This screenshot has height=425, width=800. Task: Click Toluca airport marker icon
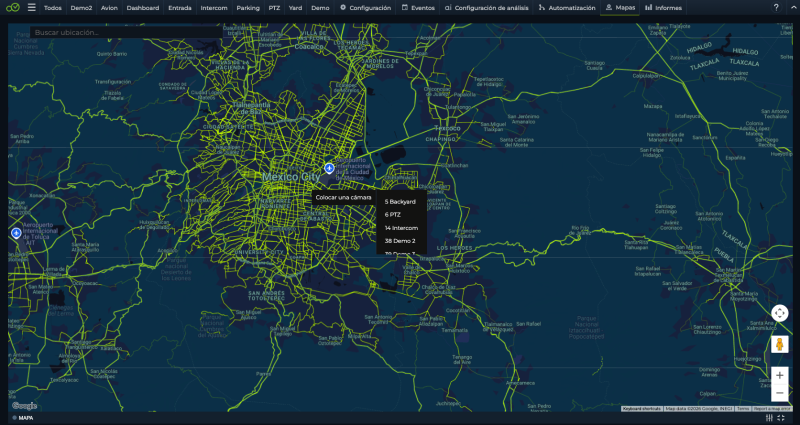click(16, 233)
